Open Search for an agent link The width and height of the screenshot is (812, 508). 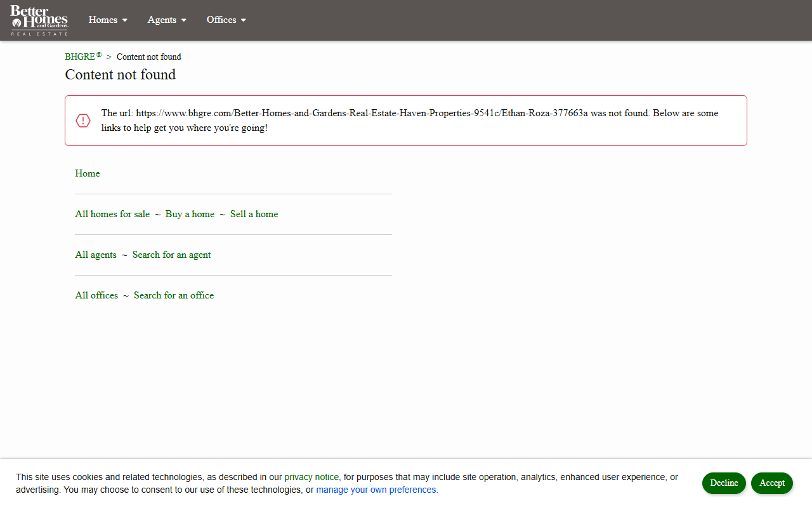pos(172,255)
